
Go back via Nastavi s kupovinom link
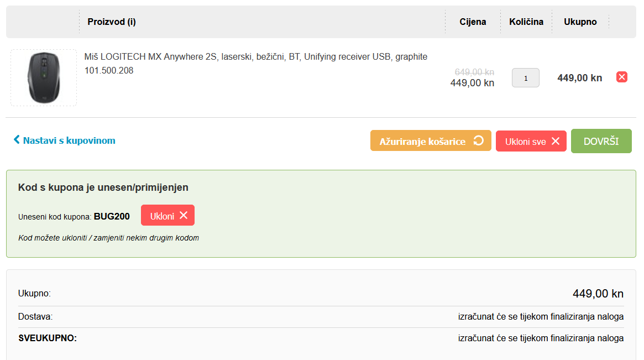65,140
